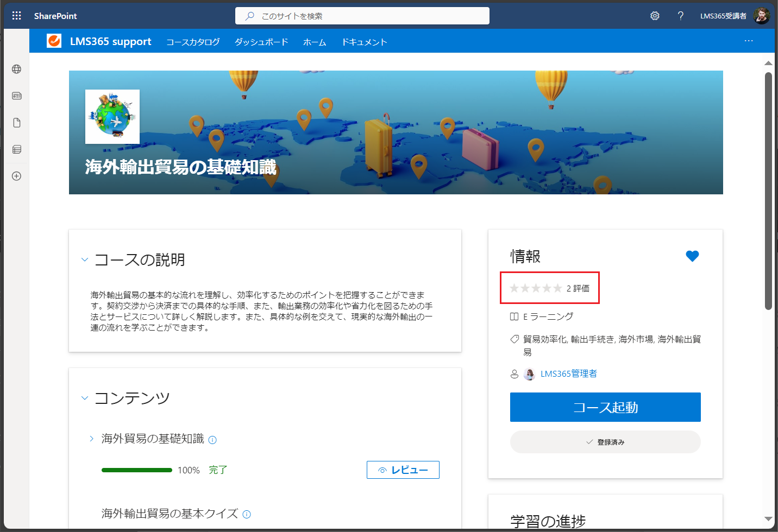Expand the 海外貿易の基礎知識 item chevron
This screenshot has height=532, width=778.
coord(91,439)
